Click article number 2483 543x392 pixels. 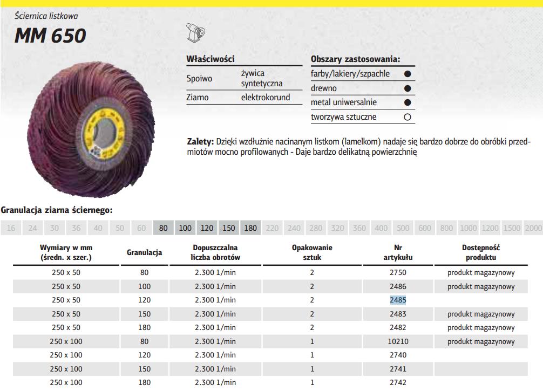[398, 314]
